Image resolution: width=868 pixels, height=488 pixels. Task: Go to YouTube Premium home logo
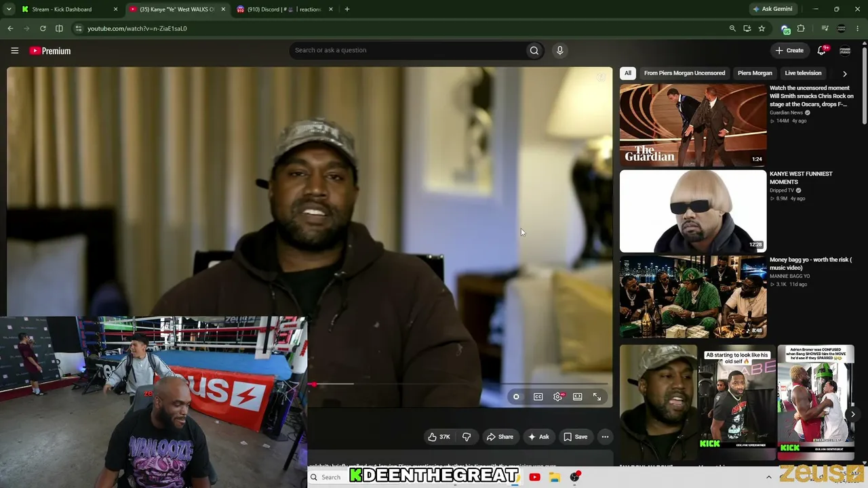coord(50,51)
